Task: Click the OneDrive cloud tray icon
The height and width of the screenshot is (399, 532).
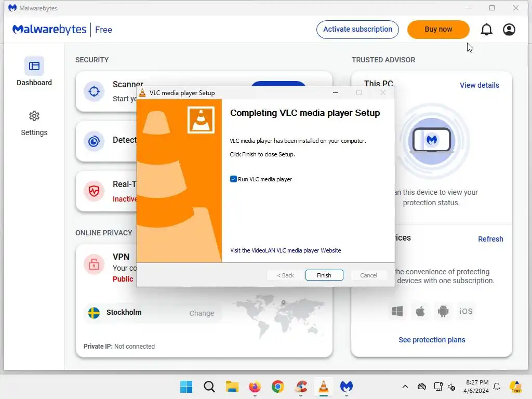Action: 422,387
